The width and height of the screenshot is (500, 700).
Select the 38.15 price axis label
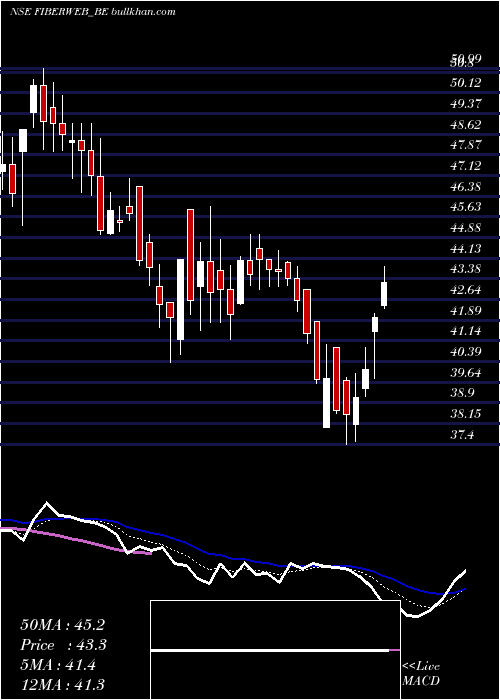[x=466, y=414]
